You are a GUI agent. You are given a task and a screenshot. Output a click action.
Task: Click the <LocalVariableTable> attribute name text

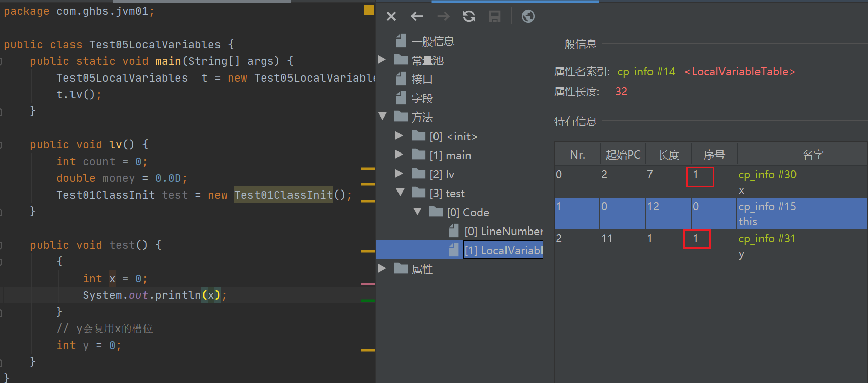click(x=740, y=72)
